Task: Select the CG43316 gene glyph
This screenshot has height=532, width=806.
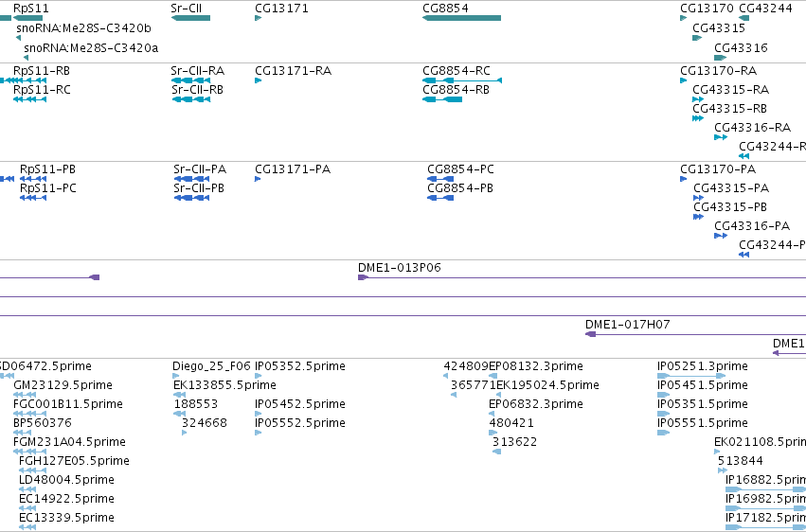Action: click(720, 58)
